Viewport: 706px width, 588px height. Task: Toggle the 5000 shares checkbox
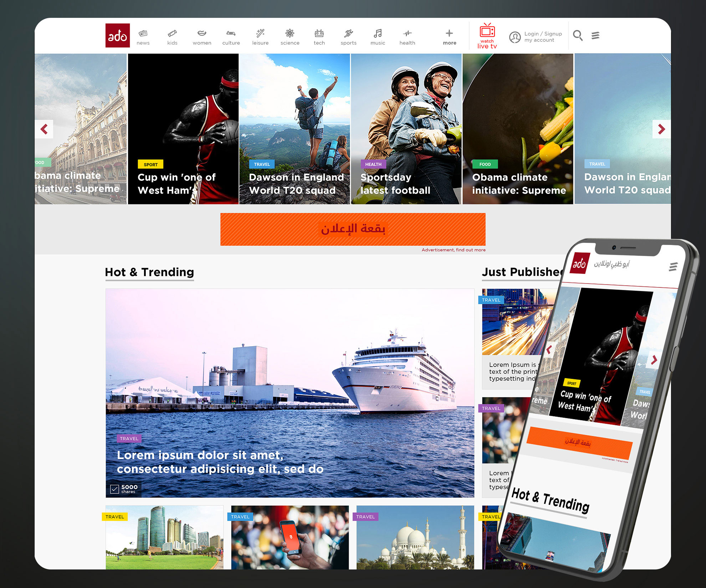pos(114,489)
